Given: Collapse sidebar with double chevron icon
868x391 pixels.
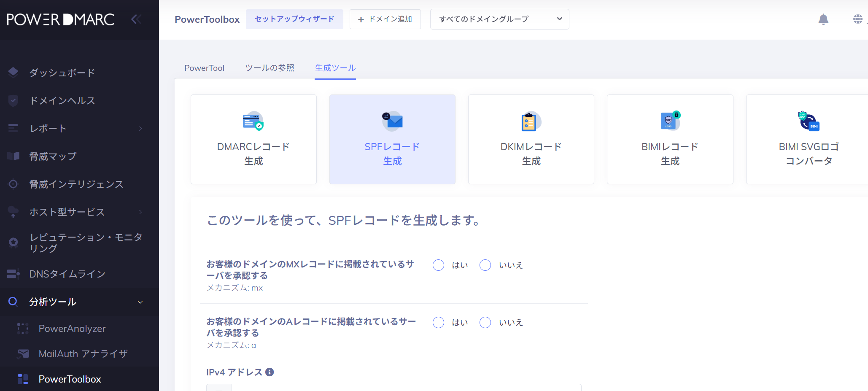Looking at the screenshot, I should click(136, 19).
